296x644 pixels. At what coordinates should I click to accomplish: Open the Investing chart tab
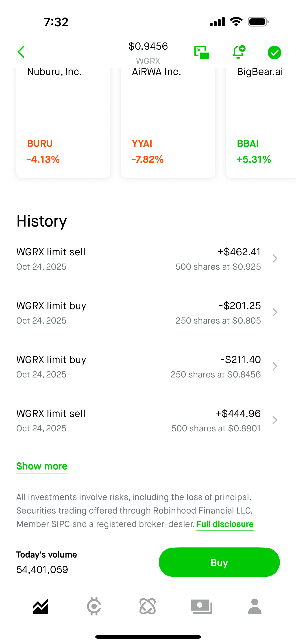41,606
